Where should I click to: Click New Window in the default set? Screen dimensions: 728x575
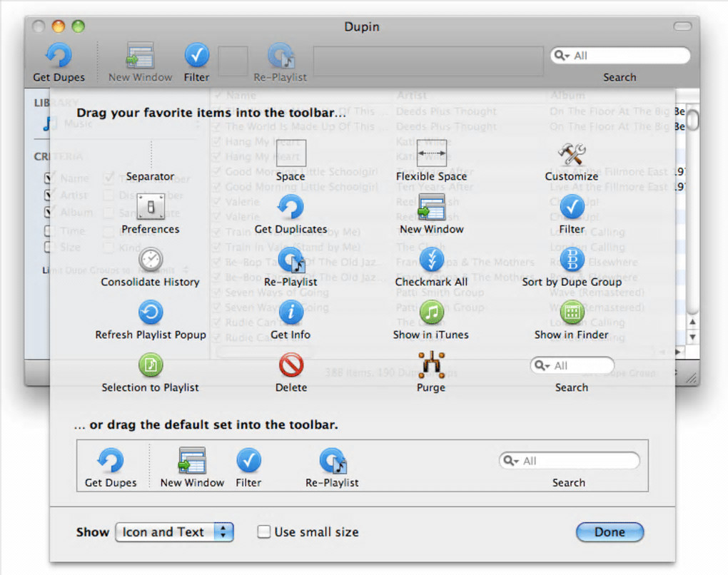click(192, 467)
